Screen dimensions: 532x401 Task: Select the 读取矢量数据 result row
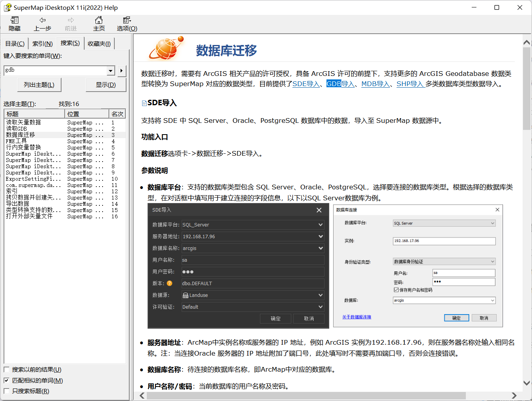coord(65,122)
